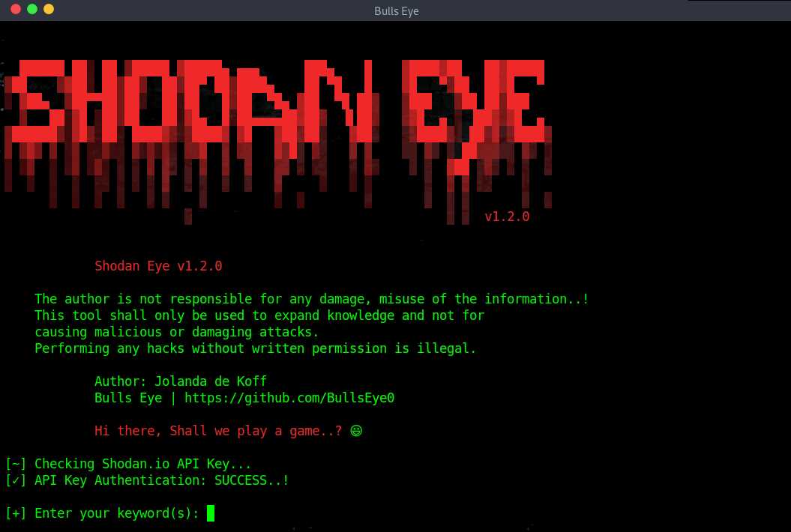The image size is (791, 532).
Task: Click 'API Key Authentication: SUCCESS..!' line
Action: click(147, 480)
